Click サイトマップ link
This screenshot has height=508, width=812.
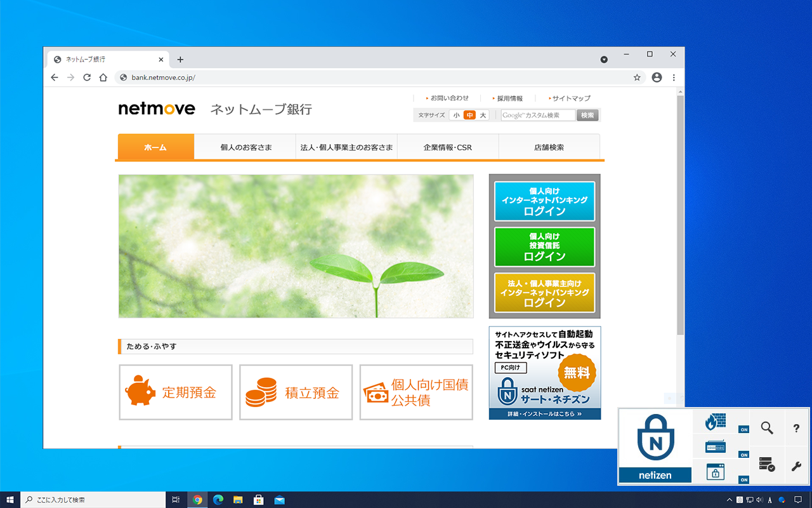click(570, 98)
